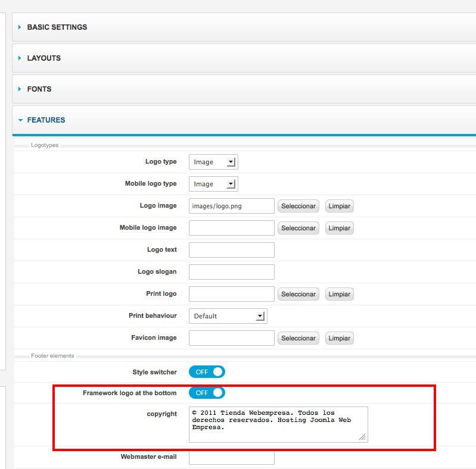Click the copyright textarea resize handle
The width and height of the screenshot is (476, 469).
point(362,437)
